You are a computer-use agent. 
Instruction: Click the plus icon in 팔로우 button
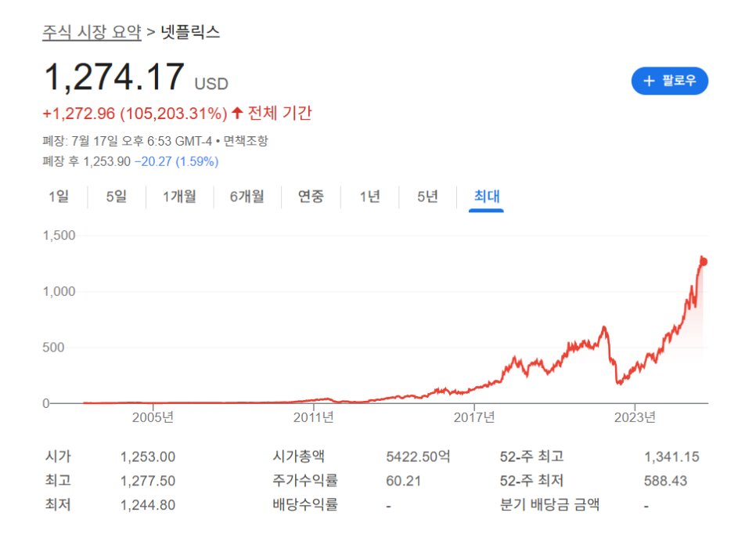[x=649, y=81]
